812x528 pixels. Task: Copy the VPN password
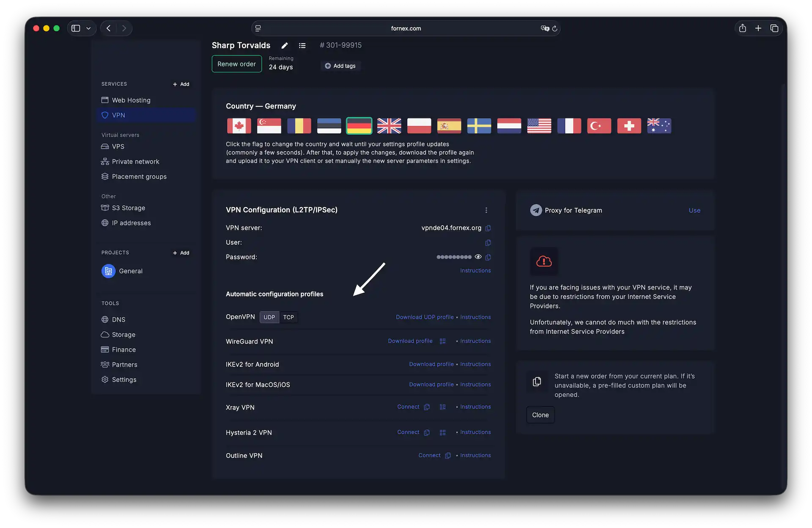pos(488,257)
